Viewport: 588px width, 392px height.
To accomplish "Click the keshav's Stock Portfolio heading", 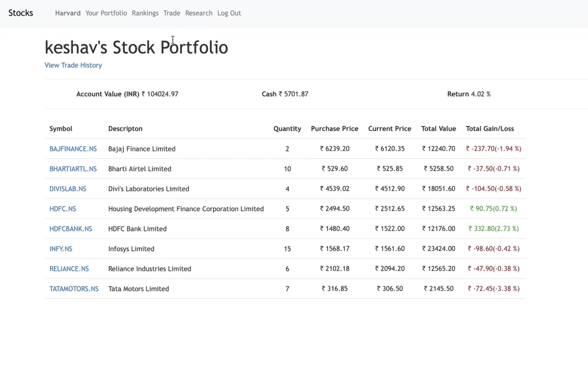I will coord(136,47).
